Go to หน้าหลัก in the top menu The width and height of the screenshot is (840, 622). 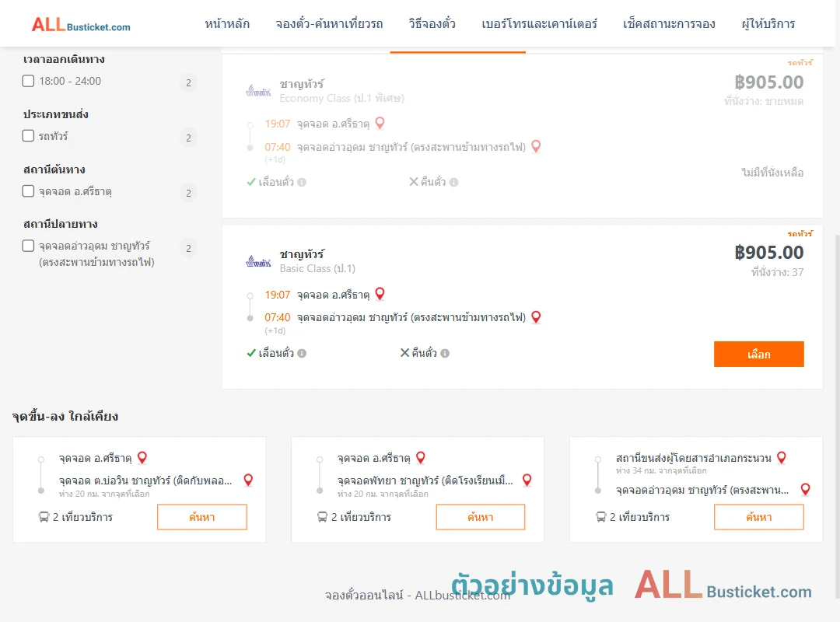(227, 24)
